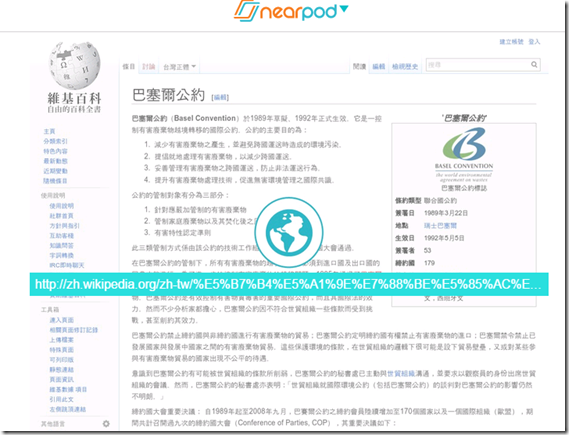The height and width of the screenshot is (435, 569).
Task: Click the 其他語言 sidebar heading
Action: [53, 423]
